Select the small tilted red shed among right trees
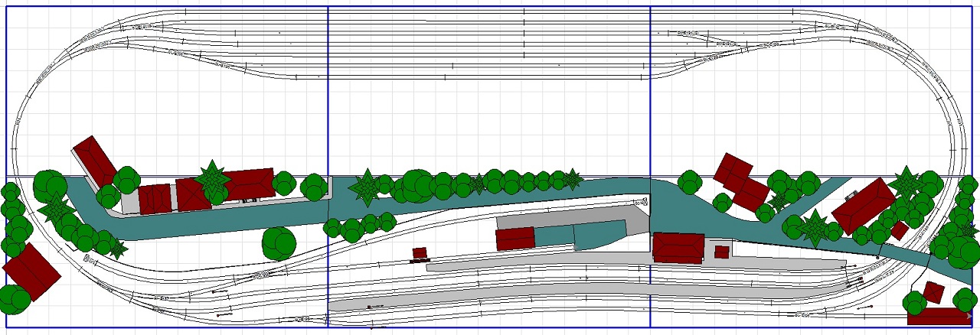The image size is (980, 335). (x=900, y=230)
